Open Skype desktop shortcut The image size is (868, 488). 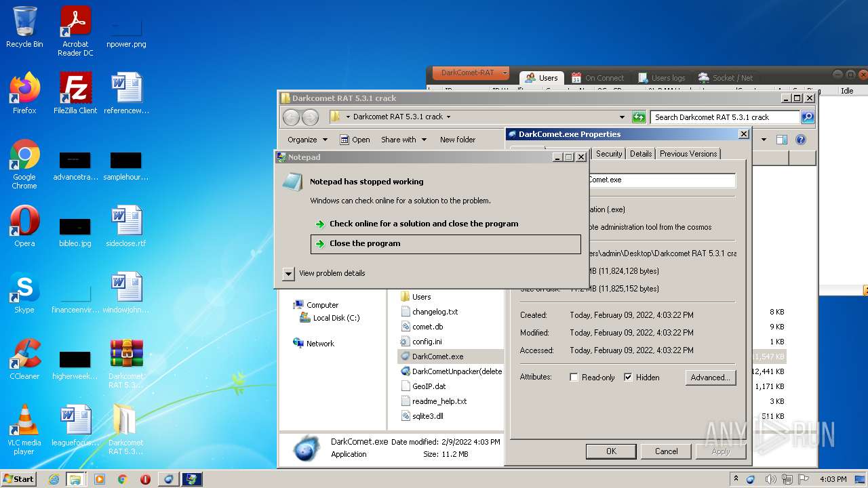pos(24,293)
